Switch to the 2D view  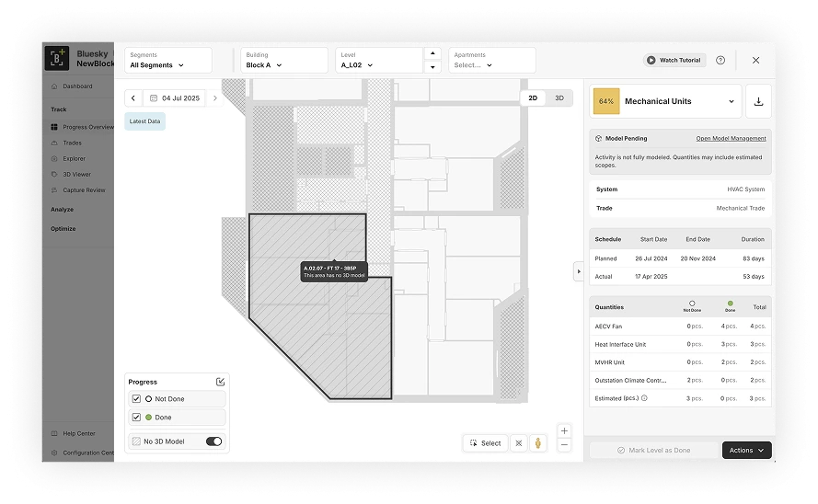[x=533, y=98]
